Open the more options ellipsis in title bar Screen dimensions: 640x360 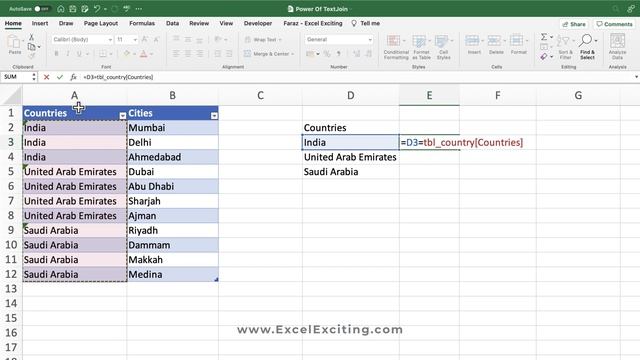[x=139, y=9]
